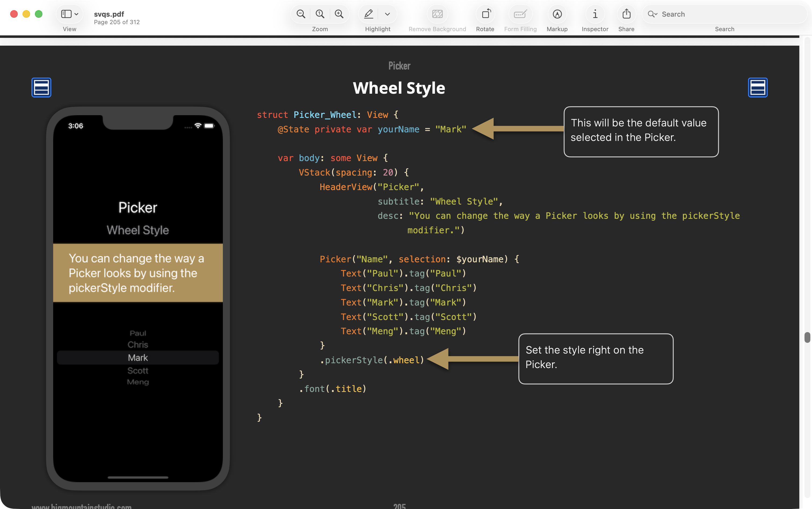Click the vertical scrollbar thumb

click(x=807, y=337)
